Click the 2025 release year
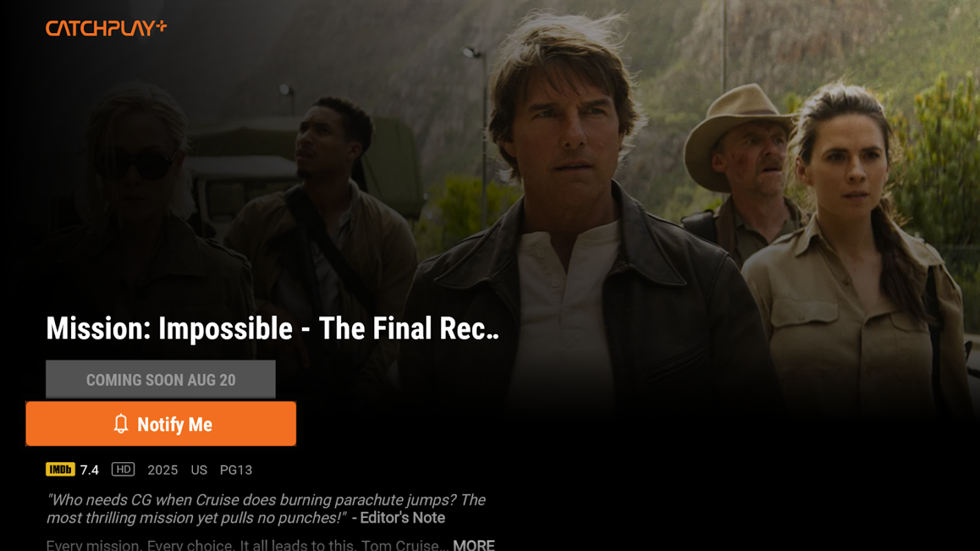The image size is (980, 551). coord(163,470)
